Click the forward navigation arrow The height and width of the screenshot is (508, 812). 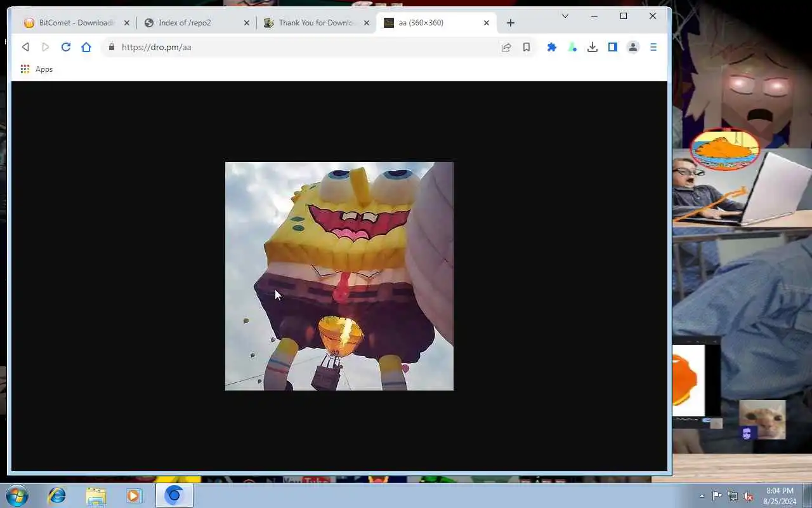[45, 47]
